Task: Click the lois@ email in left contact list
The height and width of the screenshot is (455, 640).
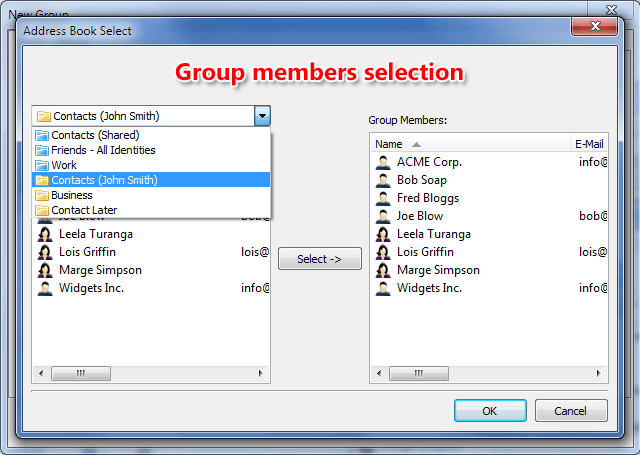Action: [x=255, y=252]
